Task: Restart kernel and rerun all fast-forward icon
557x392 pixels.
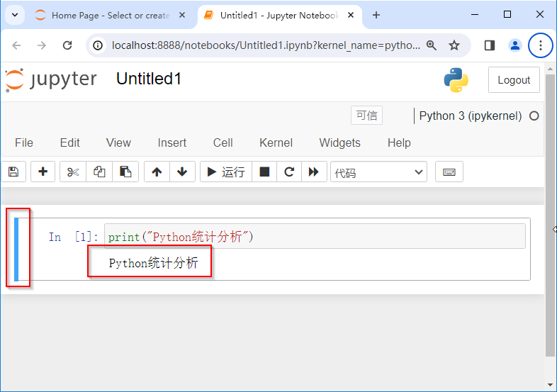Action: pyautogui.click(x=314, y=172)
